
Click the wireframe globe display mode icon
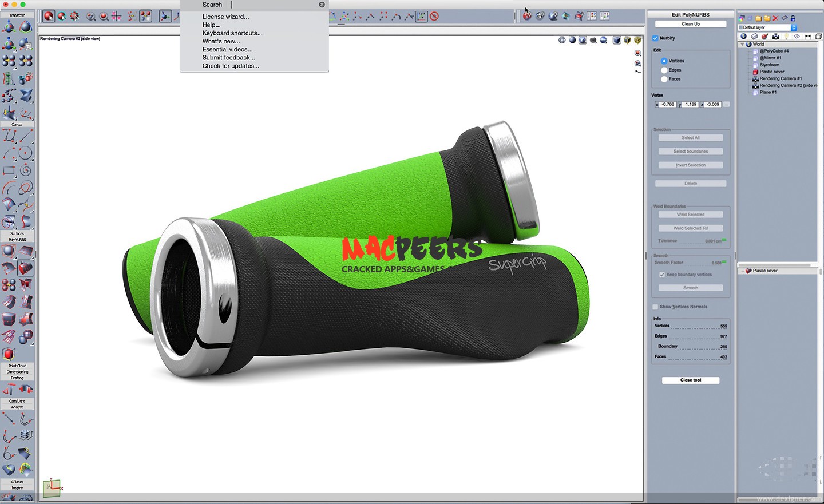tap(562, 40)
